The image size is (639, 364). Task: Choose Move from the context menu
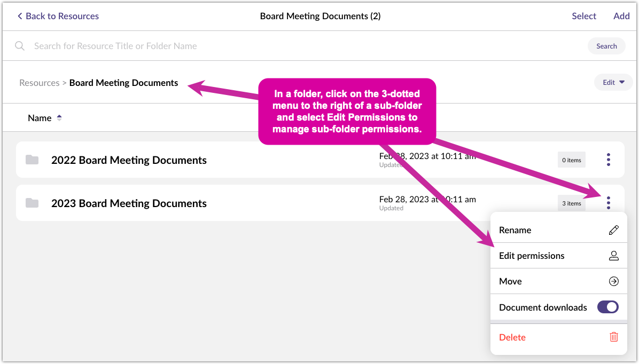pos(558,281)
